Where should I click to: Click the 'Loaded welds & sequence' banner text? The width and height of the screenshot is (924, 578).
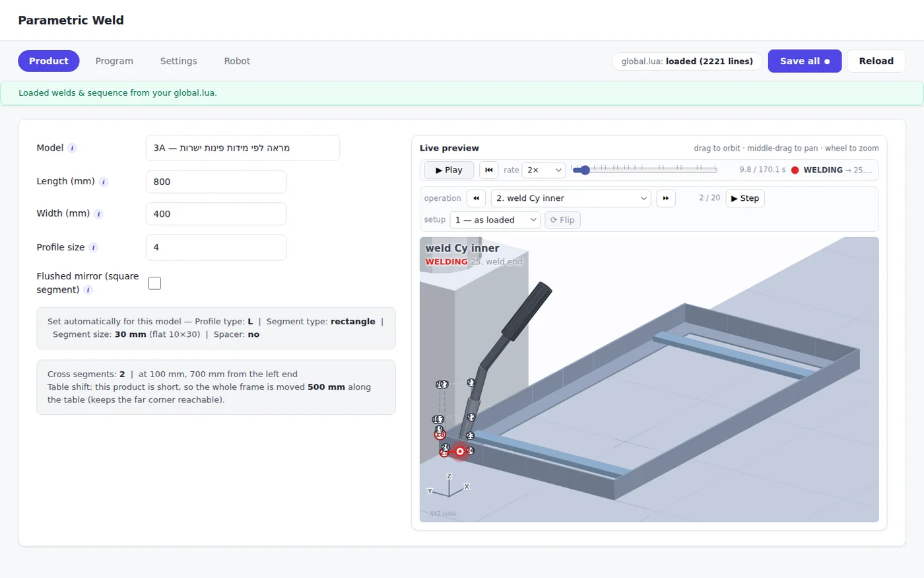[x=117, y=93]
